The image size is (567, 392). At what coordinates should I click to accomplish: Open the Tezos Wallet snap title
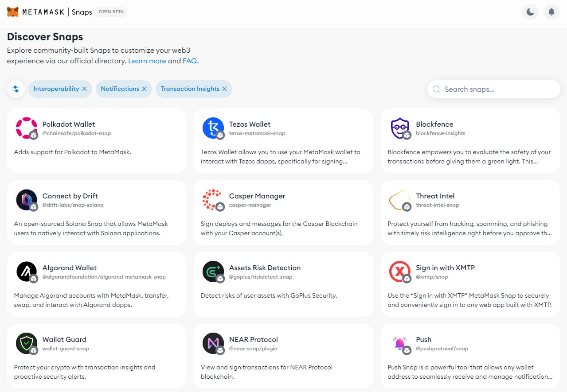point(250,124)
